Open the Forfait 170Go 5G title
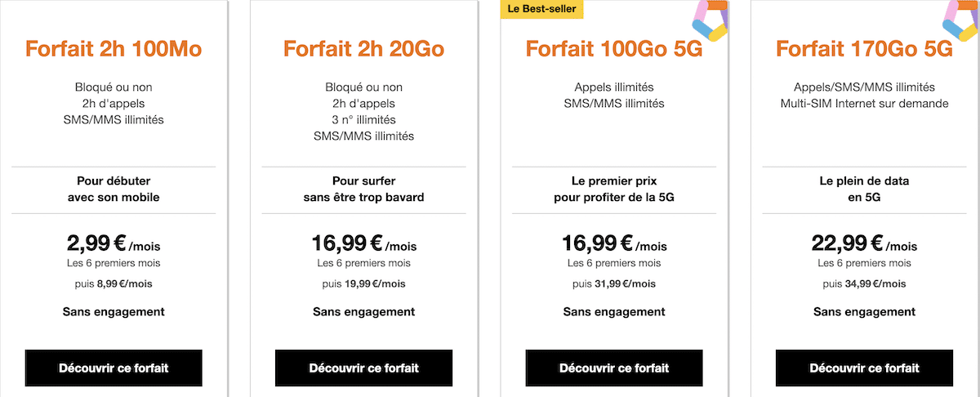The image size is (980, 397). point(864,49)
